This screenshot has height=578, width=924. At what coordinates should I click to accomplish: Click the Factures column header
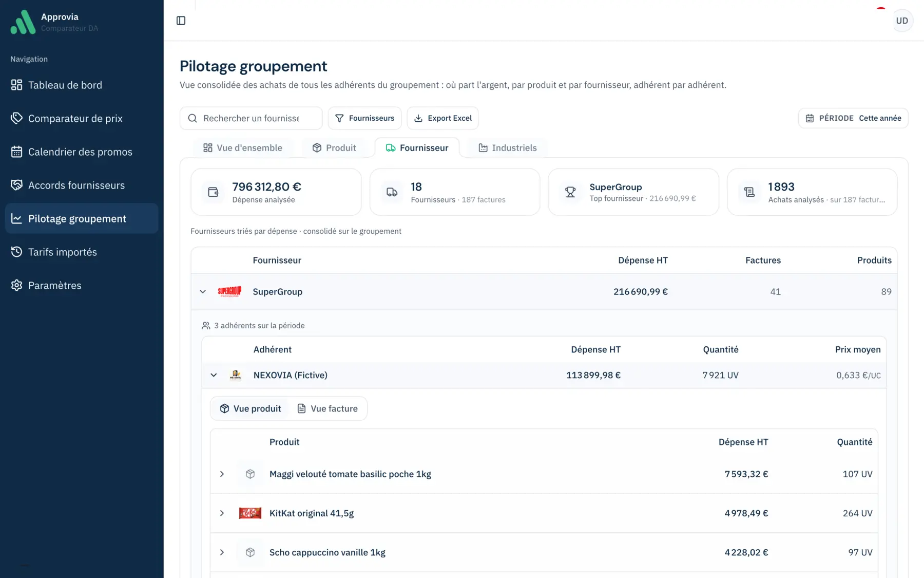tap(763, 260)
